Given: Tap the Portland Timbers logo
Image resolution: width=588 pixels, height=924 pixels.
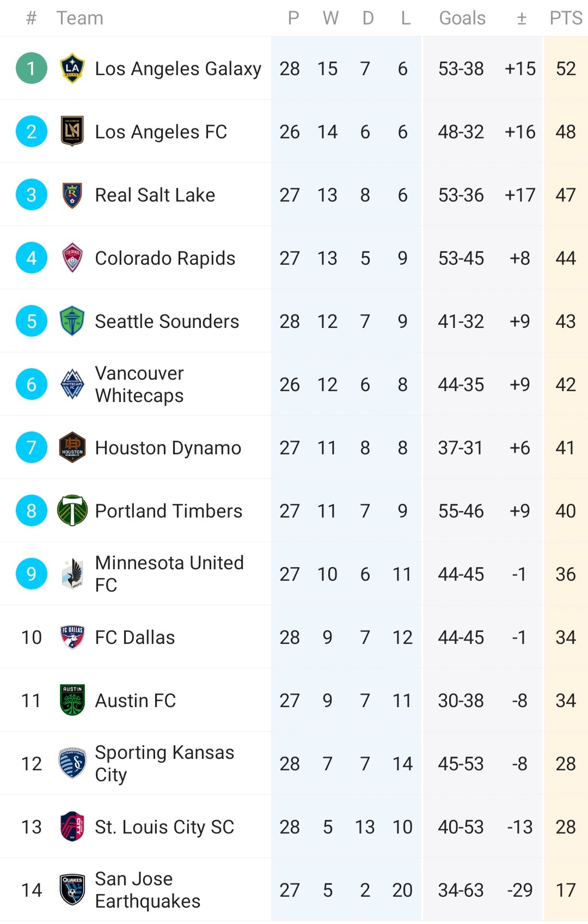Looking at the screenshot, I should pyautogui.click(x=72, y=510).
